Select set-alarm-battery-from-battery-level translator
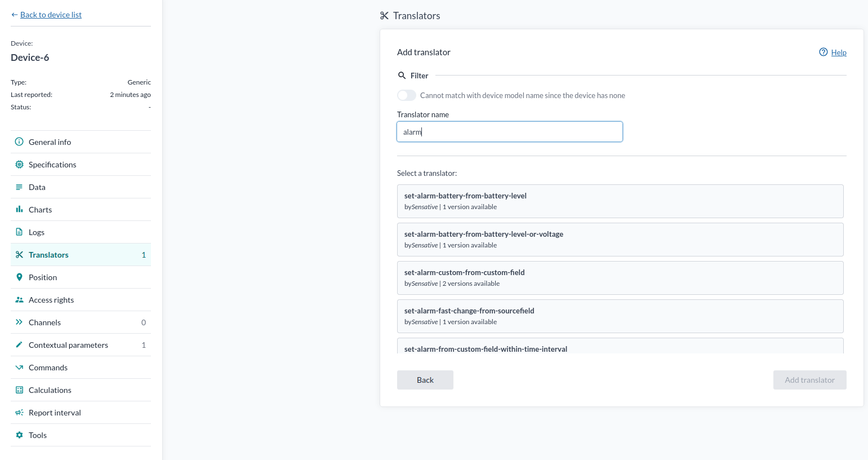 [620, 201]
